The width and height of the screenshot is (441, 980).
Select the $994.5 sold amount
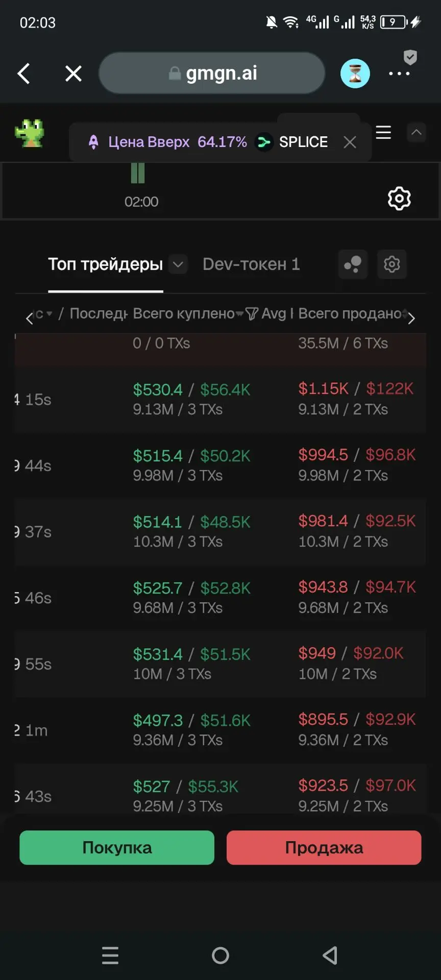(323, 455)
